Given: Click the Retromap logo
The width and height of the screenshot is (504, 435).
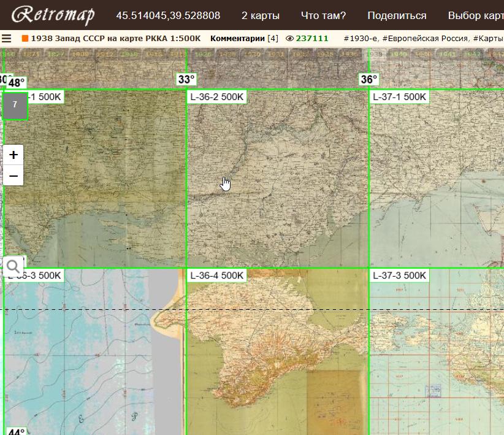Looking at the screenshot, I should tap(53, 15).
